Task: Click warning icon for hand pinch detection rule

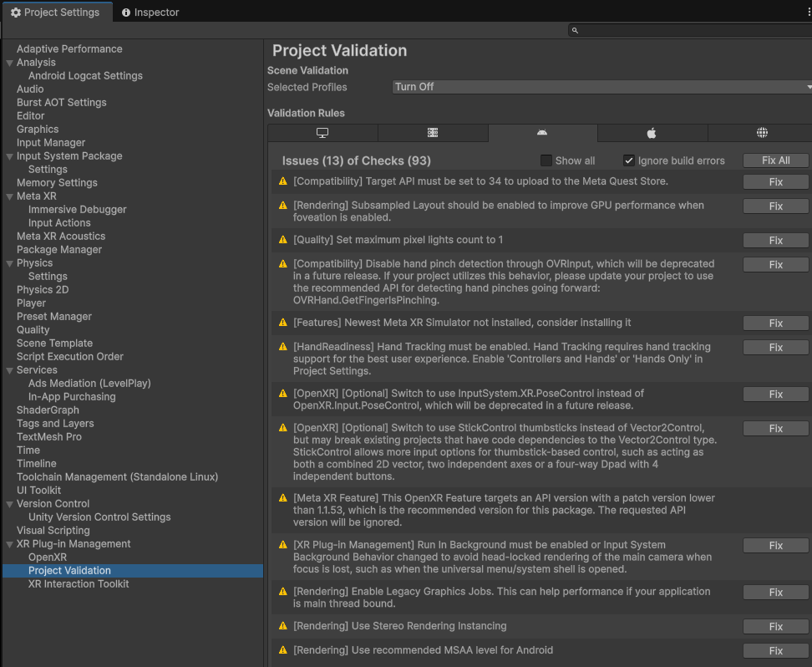Action: click(x=282, y=264)
